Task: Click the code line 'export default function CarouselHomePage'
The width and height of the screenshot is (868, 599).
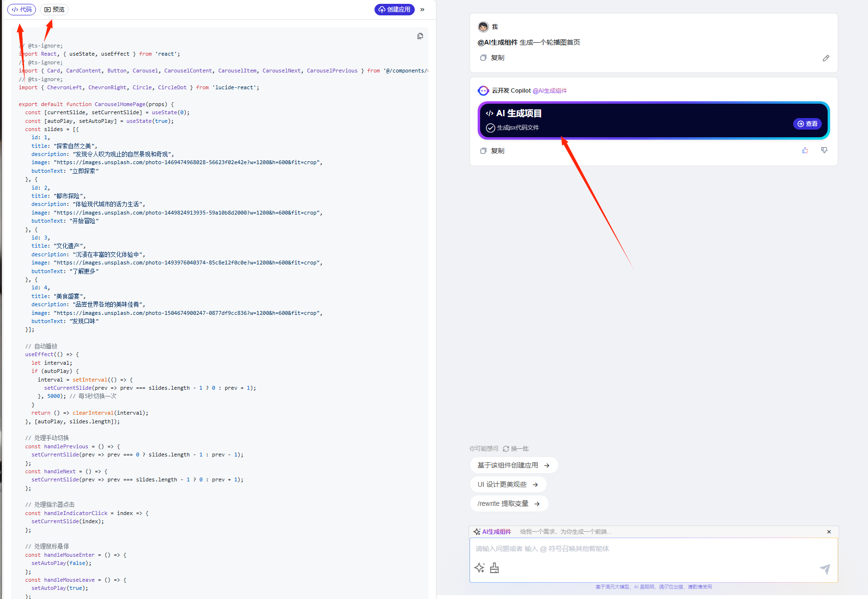Action: click(x=96, y=104)
